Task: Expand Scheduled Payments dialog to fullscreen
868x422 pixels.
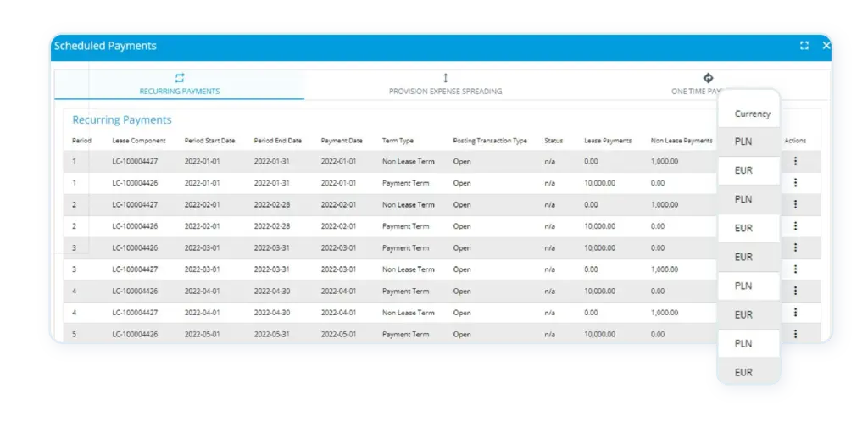Action: coord(804,46)
